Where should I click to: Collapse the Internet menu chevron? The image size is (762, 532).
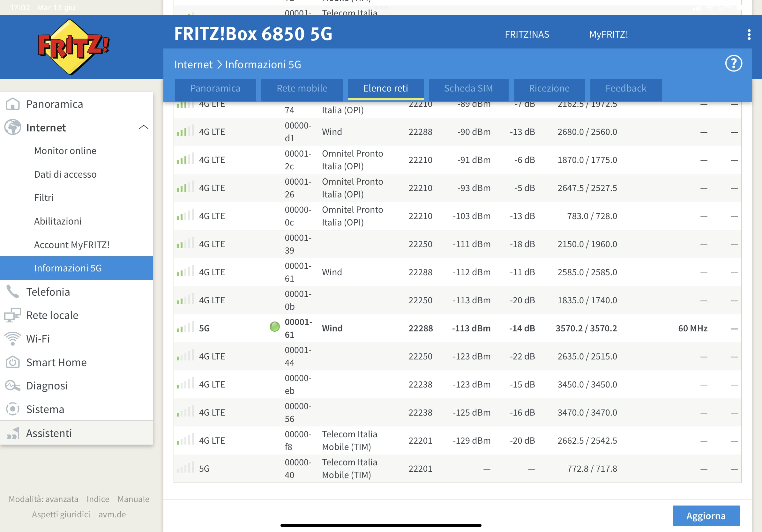click(143, 127)
